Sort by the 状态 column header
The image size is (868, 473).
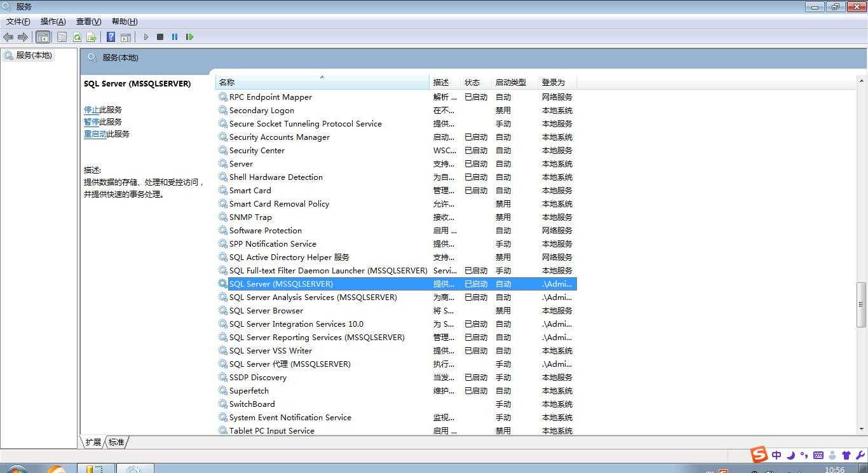click(x=477, y=82)
